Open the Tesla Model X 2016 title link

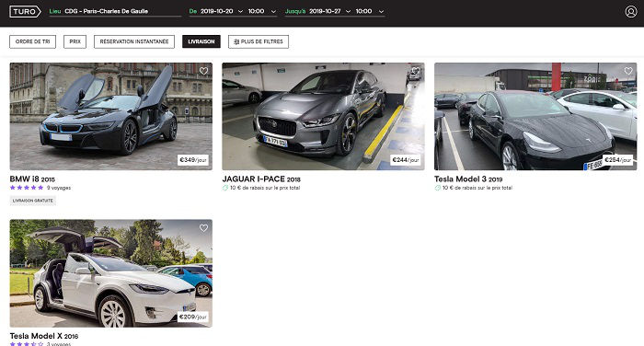(x=44, y=336)
